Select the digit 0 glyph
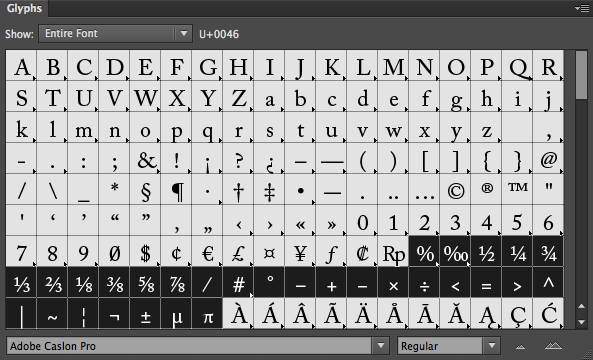This screenshot has height=360, width=593. [363, 220]
